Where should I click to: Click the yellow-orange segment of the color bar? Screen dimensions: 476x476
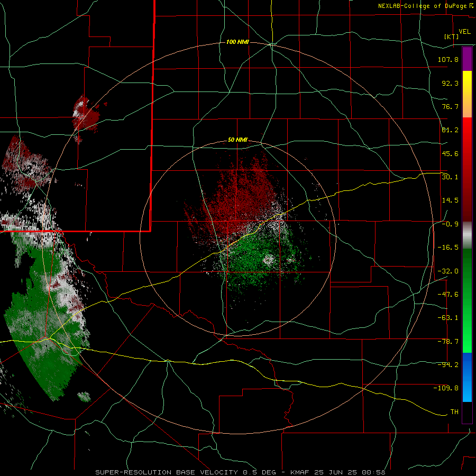[467, 94]
